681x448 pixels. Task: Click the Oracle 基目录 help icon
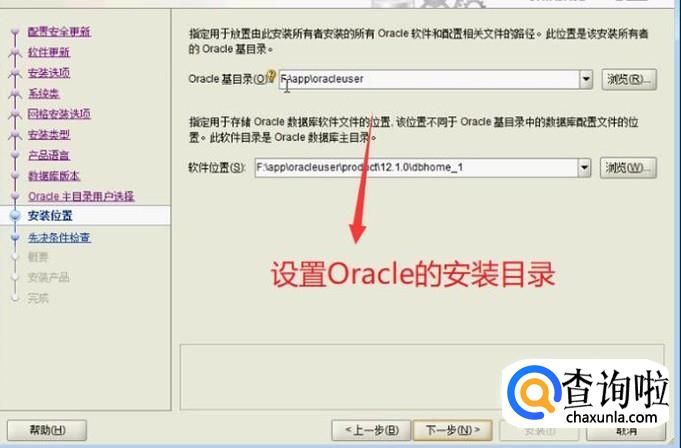coord(271,76)
